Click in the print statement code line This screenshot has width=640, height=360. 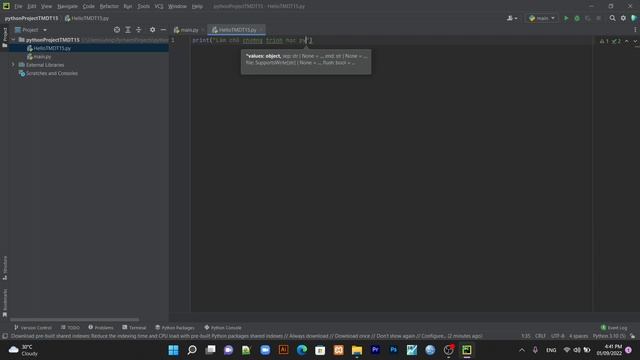tap(252, 40)
